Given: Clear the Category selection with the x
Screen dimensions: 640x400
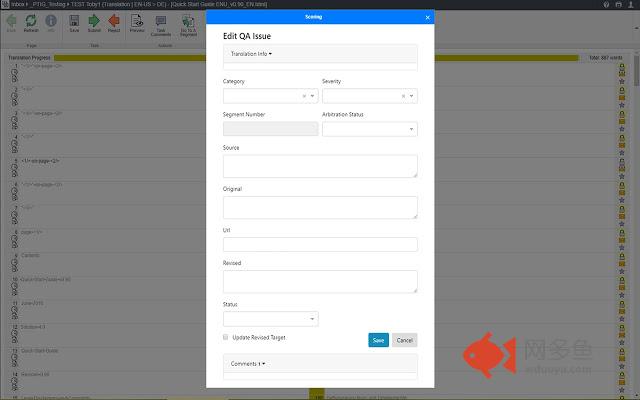Looking at the screenshot, I should coord(304,96).
